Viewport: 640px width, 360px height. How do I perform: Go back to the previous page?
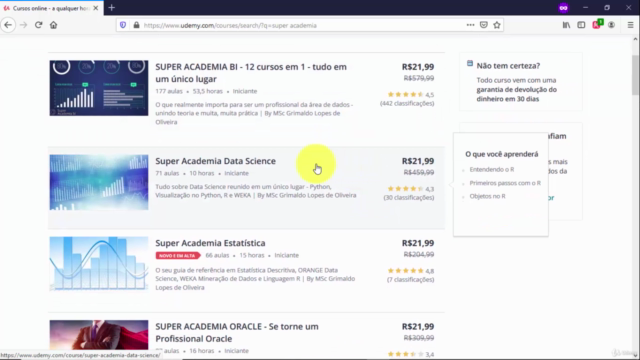pos(8,25)
